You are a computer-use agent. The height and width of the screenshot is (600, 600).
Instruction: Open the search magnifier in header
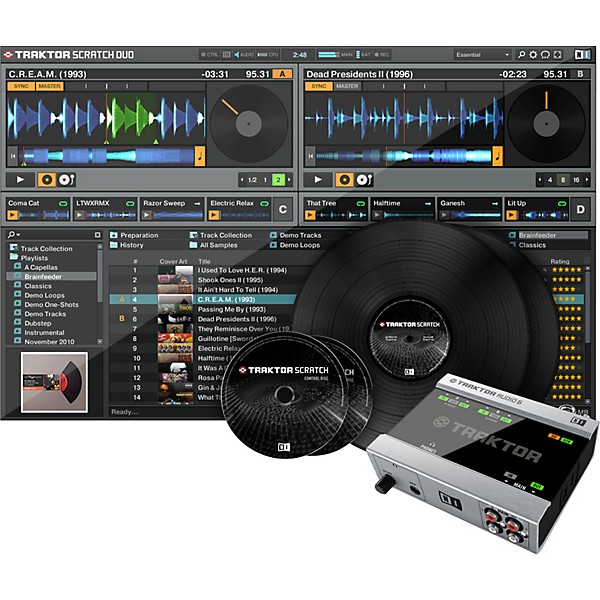pos(521,55)
